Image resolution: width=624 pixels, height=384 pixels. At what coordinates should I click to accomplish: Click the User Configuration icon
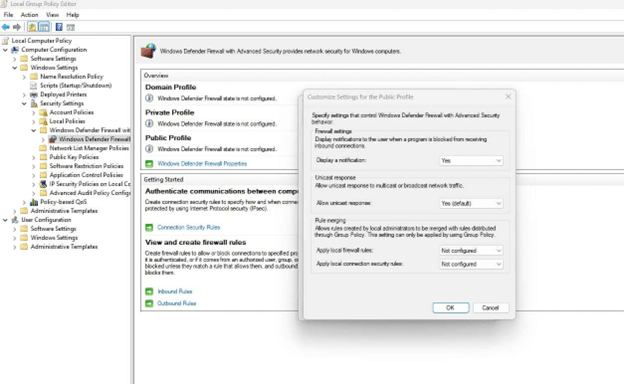click(15, 220)
